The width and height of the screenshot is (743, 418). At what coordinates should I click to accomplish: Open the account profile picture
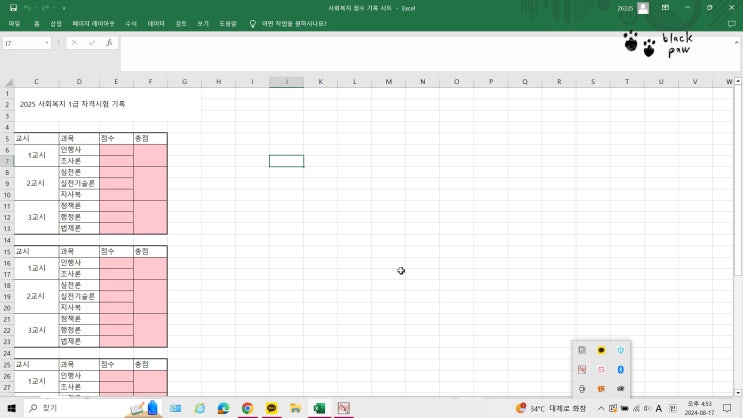click(643, 8)
